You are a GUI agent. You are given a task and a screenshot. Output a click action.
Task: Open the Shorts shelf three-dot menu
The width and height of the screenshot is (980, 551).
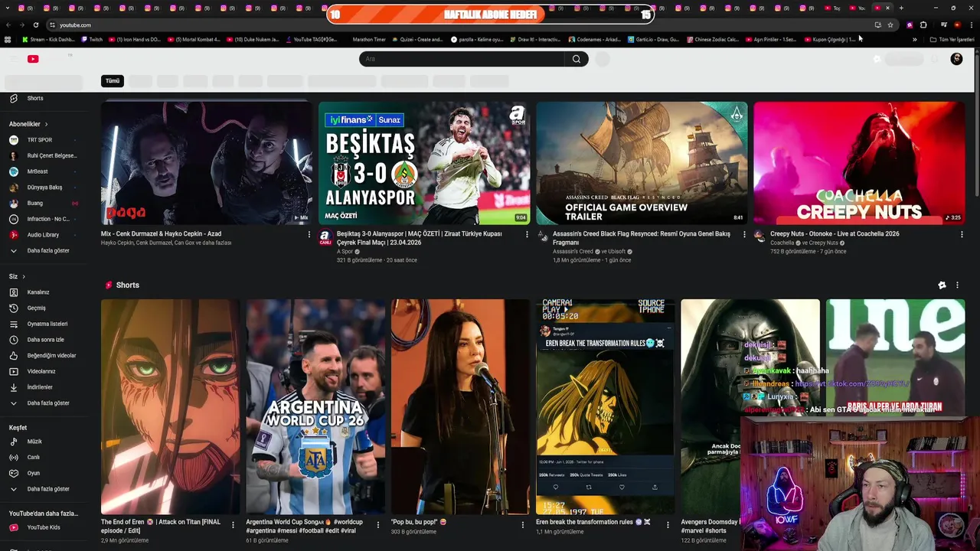pos(957,285)
